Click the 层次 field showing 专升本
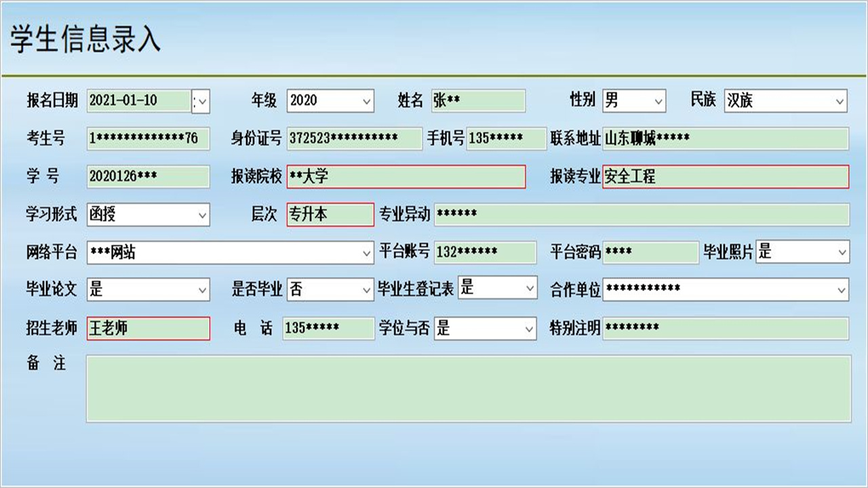Viewport: 868px width, 488px height. click(x=330, y=213)
